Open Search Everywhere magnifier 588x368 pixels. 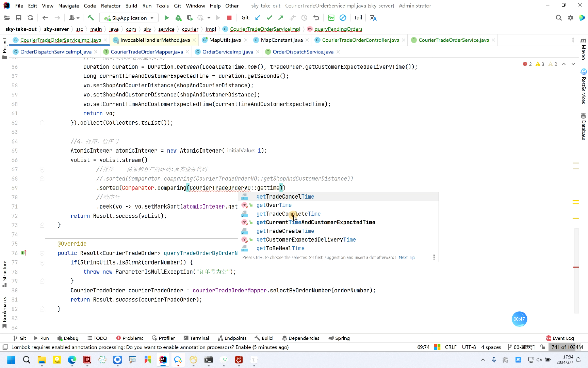coord(558,18)
